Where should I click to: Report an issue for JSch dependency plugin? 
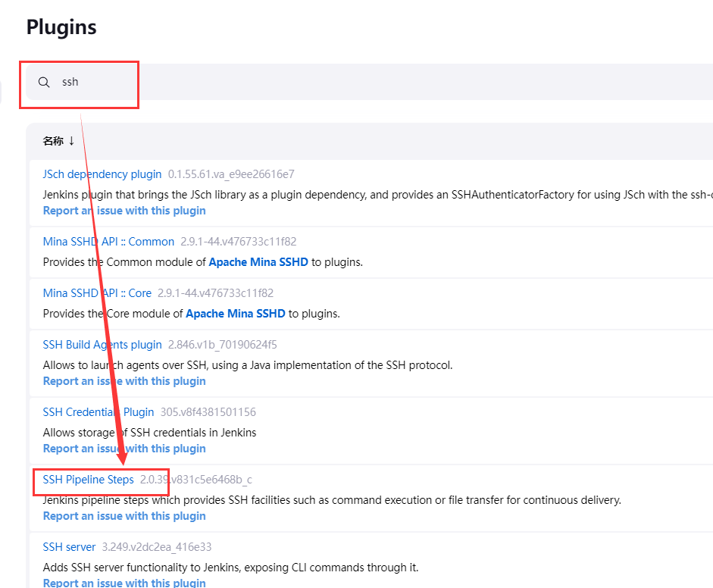[124, 211]
